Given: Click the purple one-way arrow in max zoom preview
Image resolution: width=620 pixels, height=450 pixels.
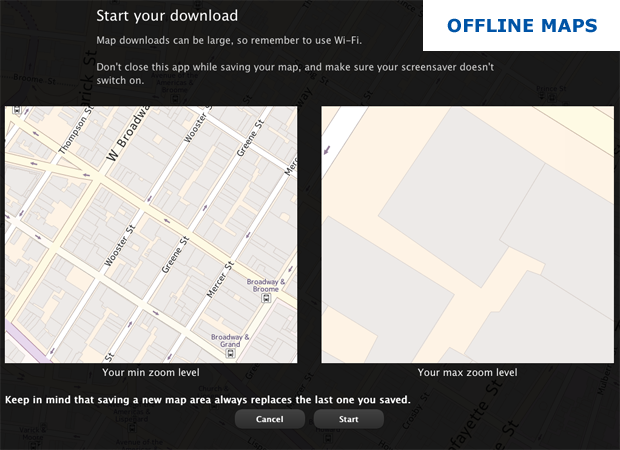Looking at the screenshot, I should pyautogui.click(x=326, y=150).
